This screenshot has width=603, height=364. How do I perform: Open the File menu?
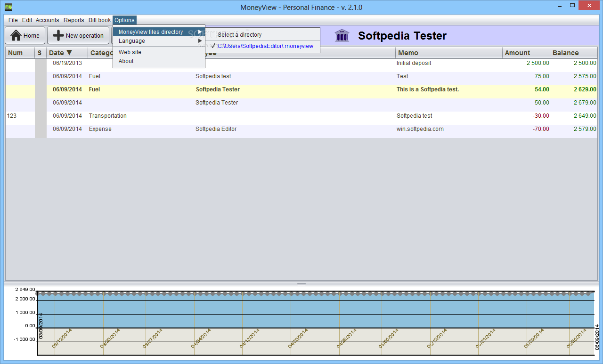[x=13, y=20]
